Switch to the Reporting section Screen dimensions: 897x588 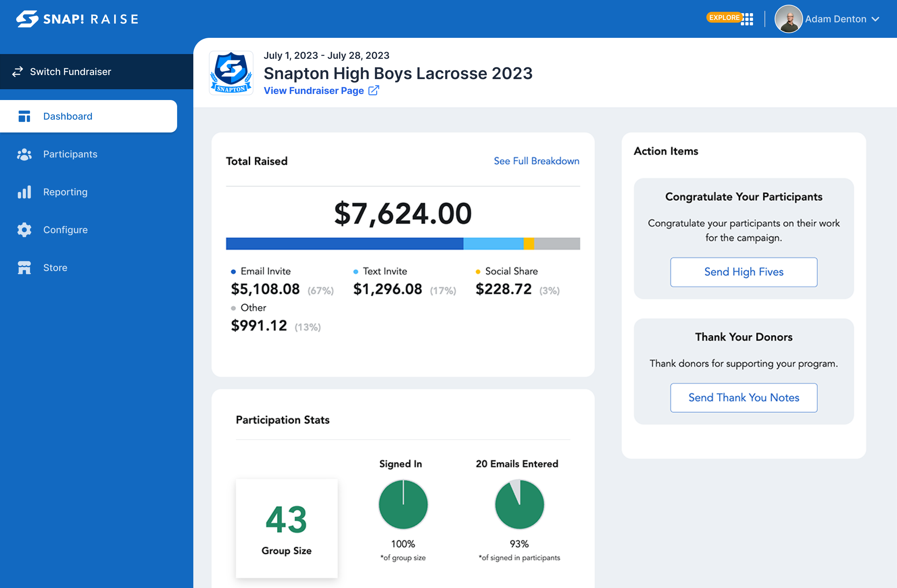pos(65,192)
